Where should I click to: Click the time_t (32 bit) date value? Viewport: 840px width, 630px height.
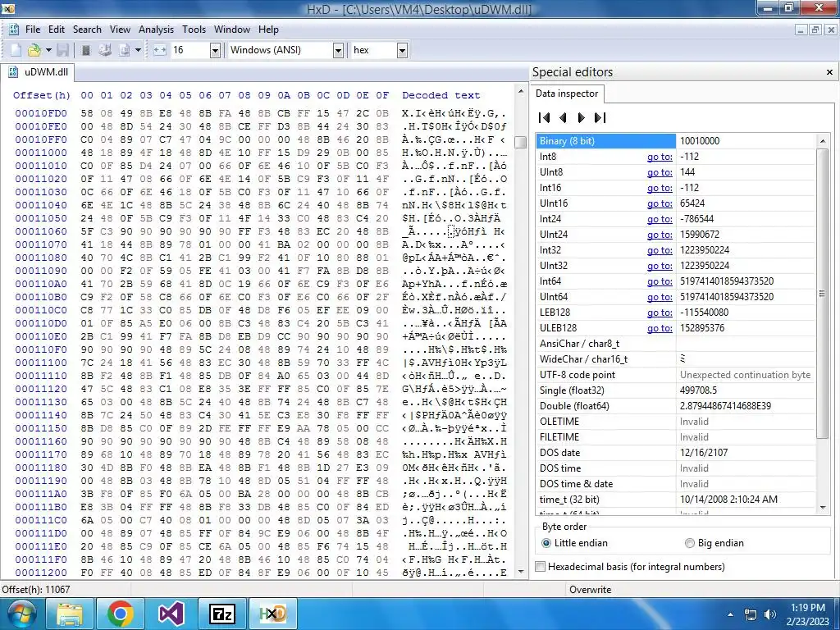click(x=745, y=500)
